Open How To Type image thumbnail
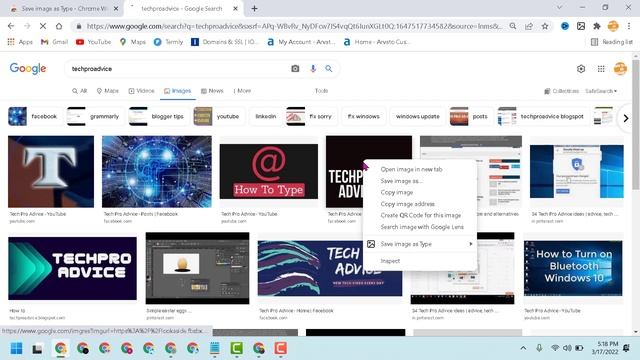 coord(269,171)
